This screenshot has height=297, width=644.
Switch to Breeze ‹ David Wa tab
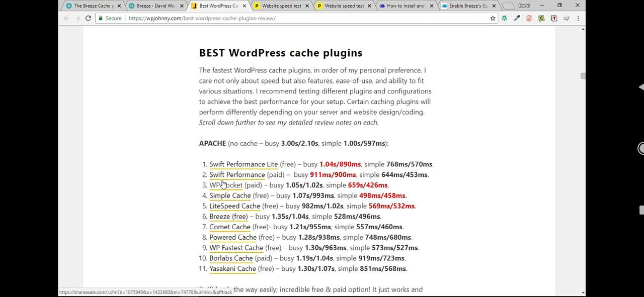point(156,6)
